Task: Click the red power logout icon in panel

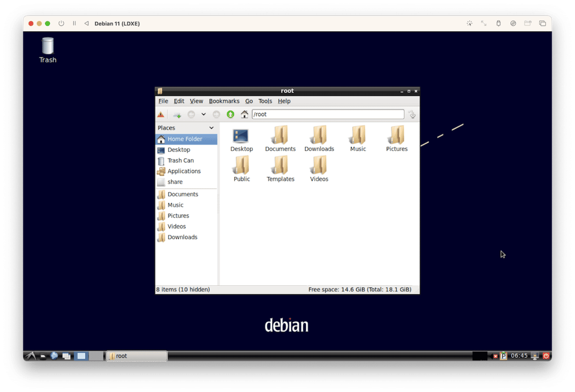Action: 546,356
